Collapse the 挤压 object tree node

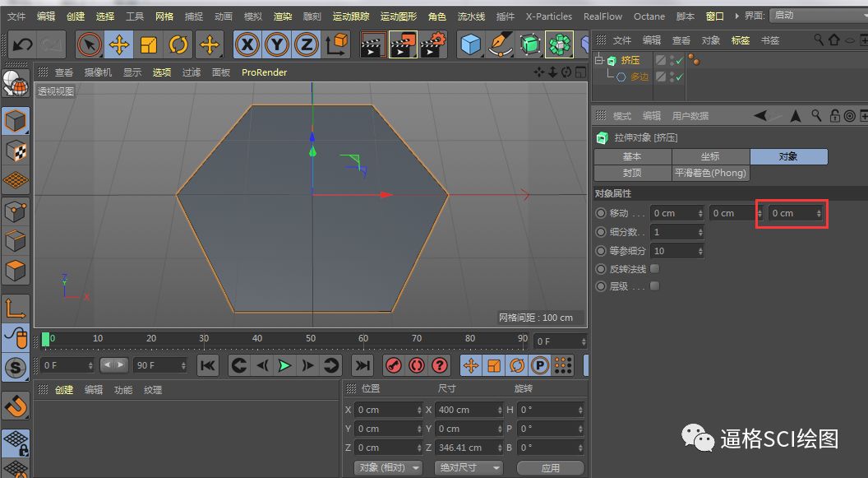click(598, 60)
